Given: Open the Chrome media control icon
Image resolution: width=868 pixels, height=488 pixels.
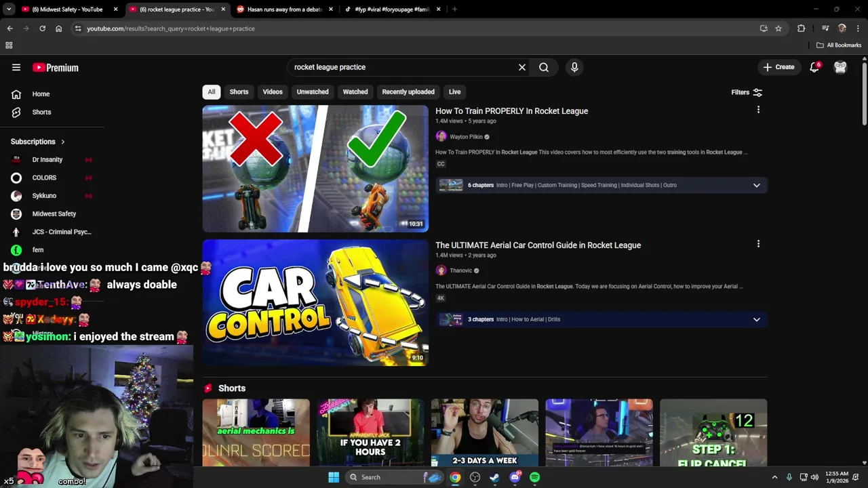Looking at the screenshot, I should (x=825, y=28).
